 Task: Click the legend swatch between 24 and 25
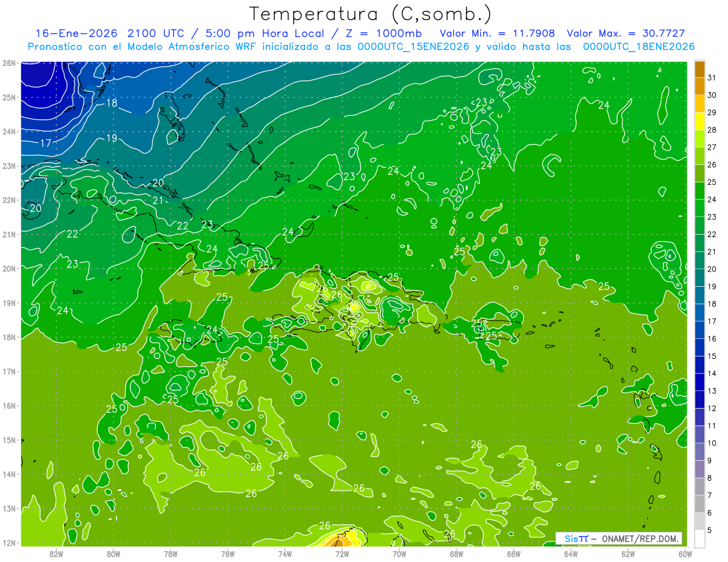(x=699, y=191)
